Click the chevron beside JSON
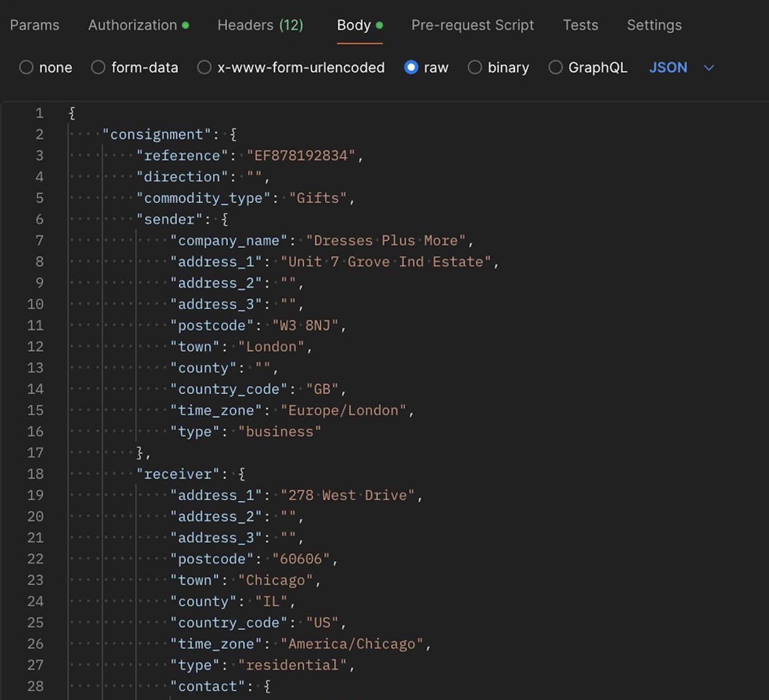 coord(709,68)
